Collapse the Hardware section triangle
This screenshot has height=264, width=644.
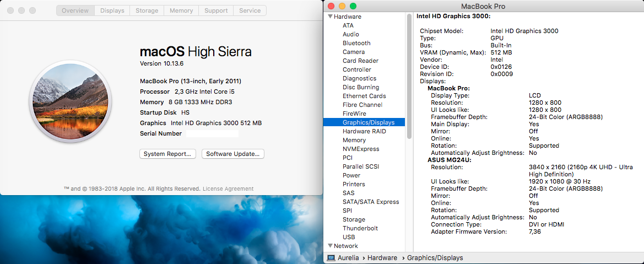(329, 17)
